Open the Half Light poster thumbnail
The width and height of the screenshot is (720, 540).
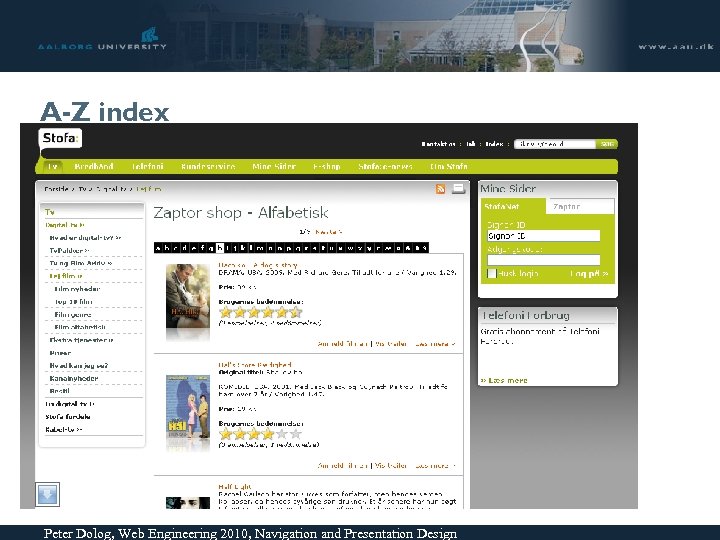[x=188, y=503]
